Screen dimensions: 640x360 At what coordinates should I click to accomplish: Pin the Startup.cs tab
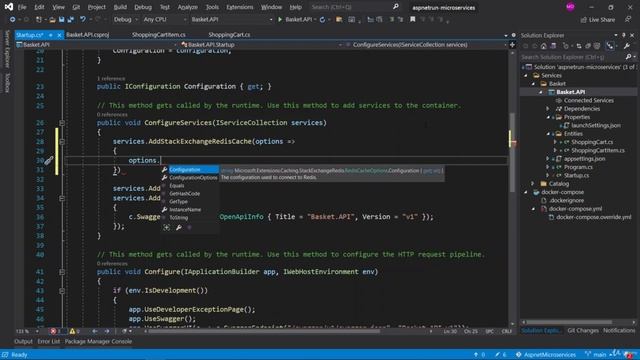coord(51,35)
